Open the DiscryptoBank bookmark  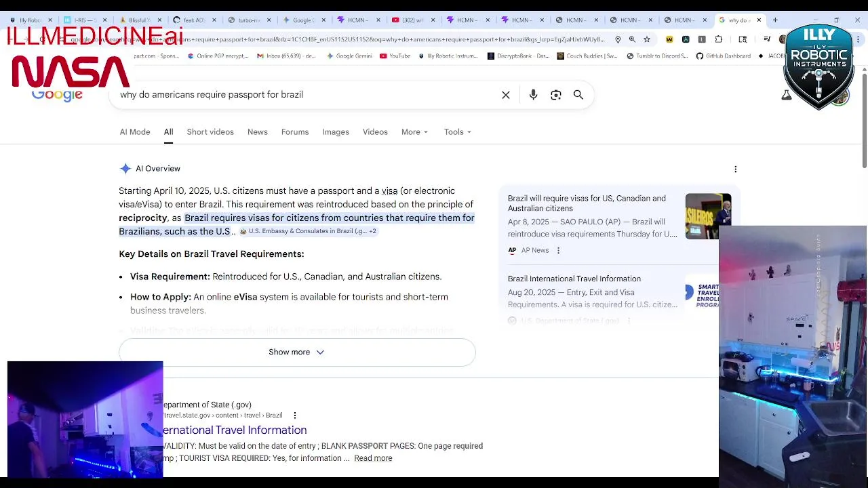pyautogui.click(x=519, y=56)
